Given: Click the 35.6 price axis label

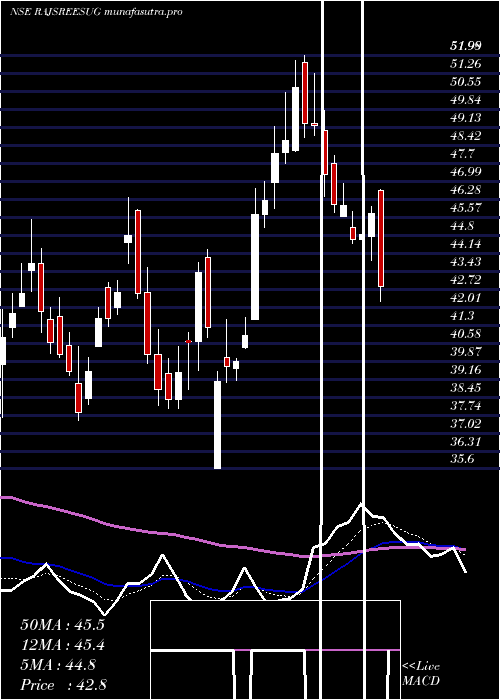Looking at the screenshot, I should click(463, 460).
